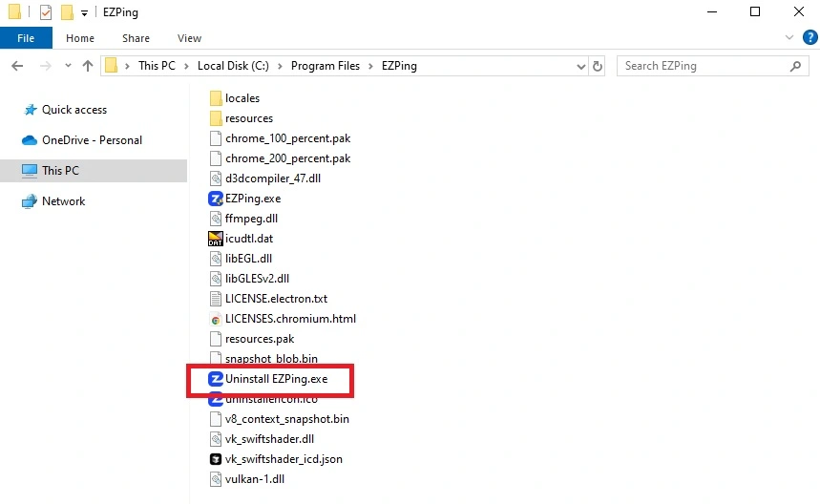Viewport: 820px width, 504px height.
Task: Click the icudtl.dat file icon
Action: 216,239
